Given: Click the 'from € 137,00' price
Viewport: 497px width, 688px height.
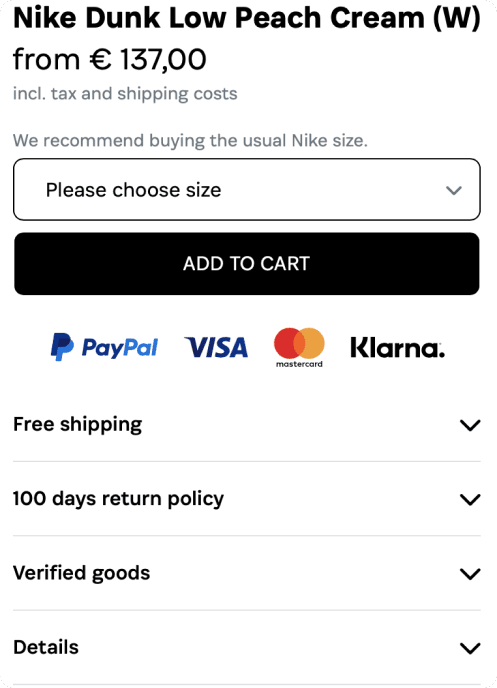Looking at the screenshot, I should (x=110, y=59).
